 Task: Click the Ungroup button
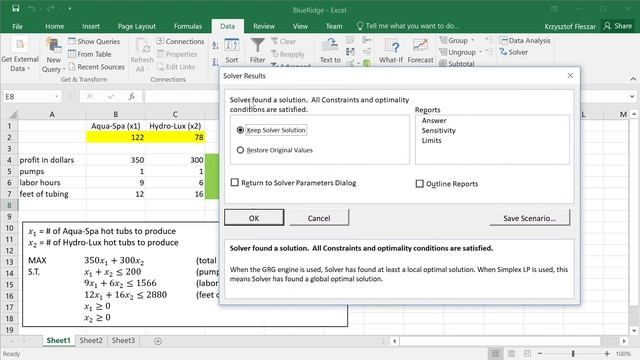(x=461, y=52)
